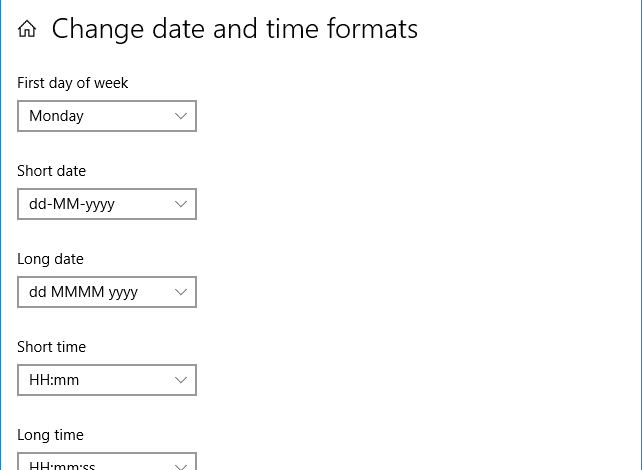Click the Long date label

coord(50,259)
